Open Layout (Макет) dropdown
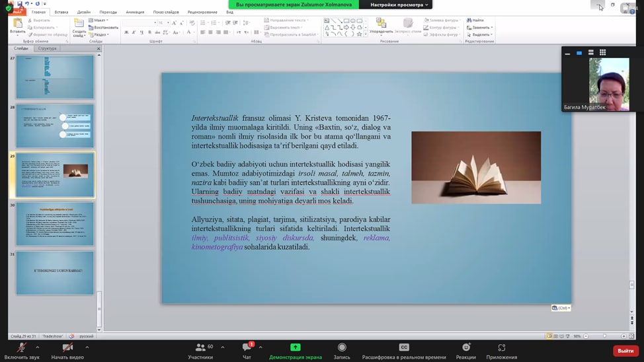 pyautogui.click(x=99, y=20)
